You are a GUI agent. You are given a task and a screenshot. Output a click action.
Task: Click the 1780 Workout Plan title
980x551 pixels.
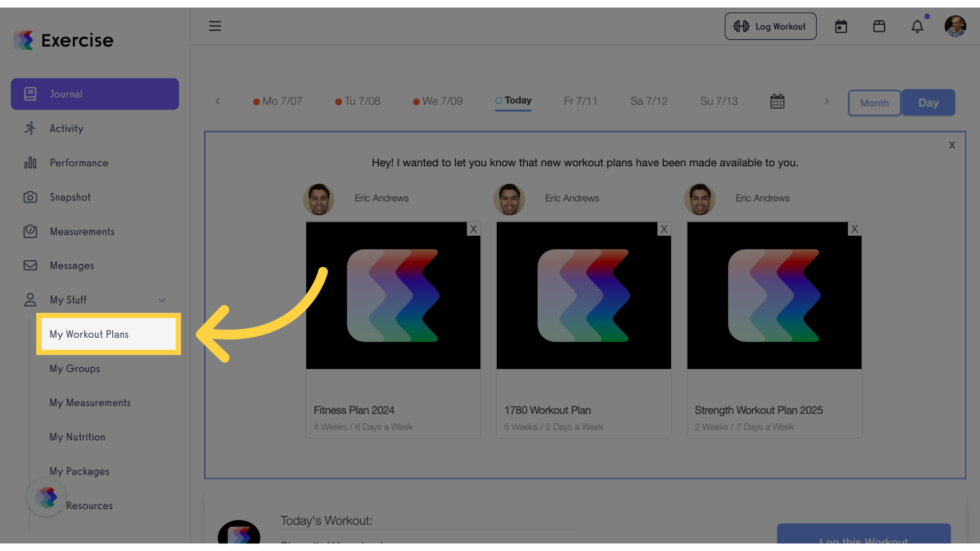pyautogui.click(x=547, y=410)
